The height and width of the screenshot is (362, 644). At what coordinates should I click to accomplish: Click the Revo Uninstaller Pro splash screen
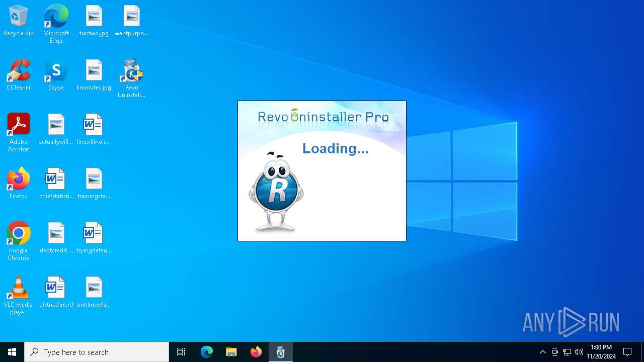tap(322, 171)
